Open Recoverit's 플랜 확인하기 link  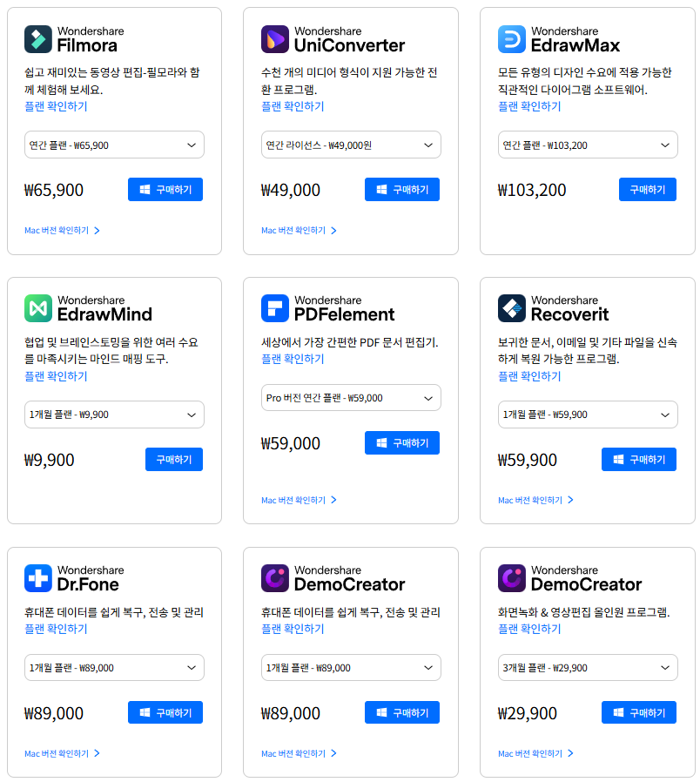click(x=529, y=376)
